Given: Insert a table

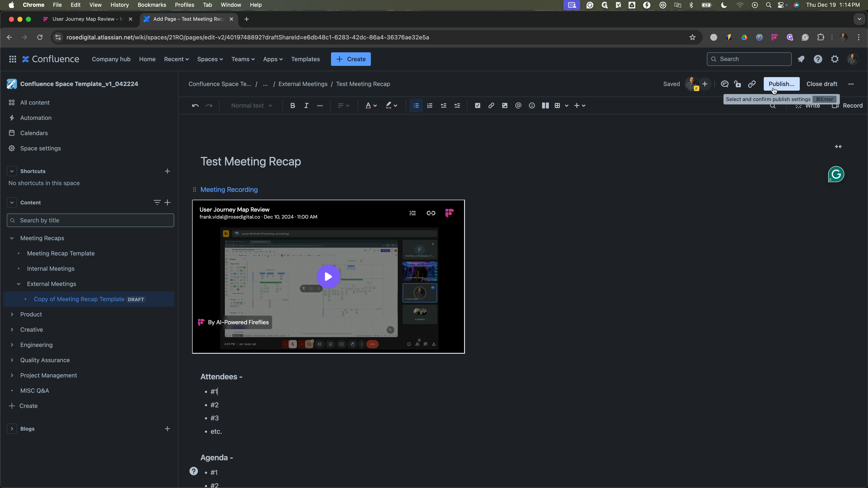Looking at the screenshot, I should pos(557,106).
